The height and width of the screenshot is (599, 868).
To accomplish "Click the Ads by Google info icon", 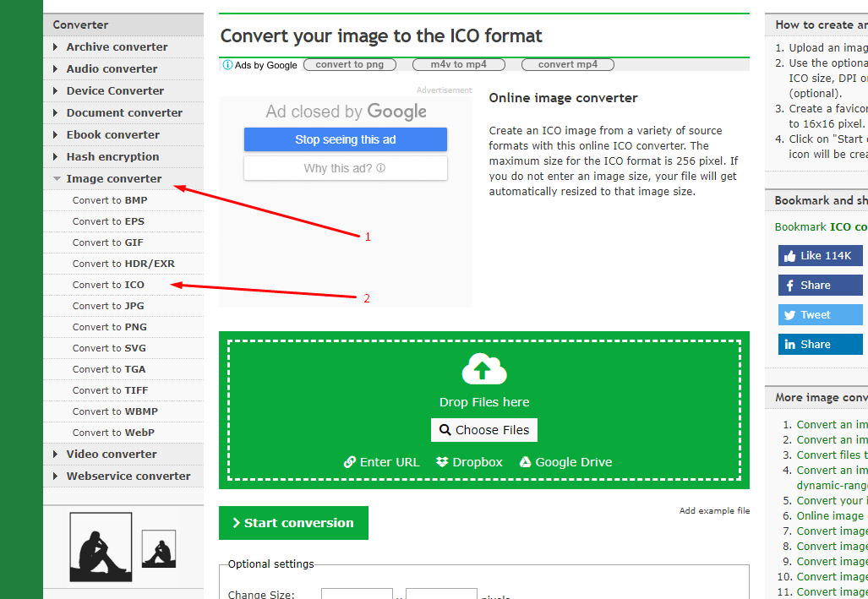I will [x=227, y=64].
